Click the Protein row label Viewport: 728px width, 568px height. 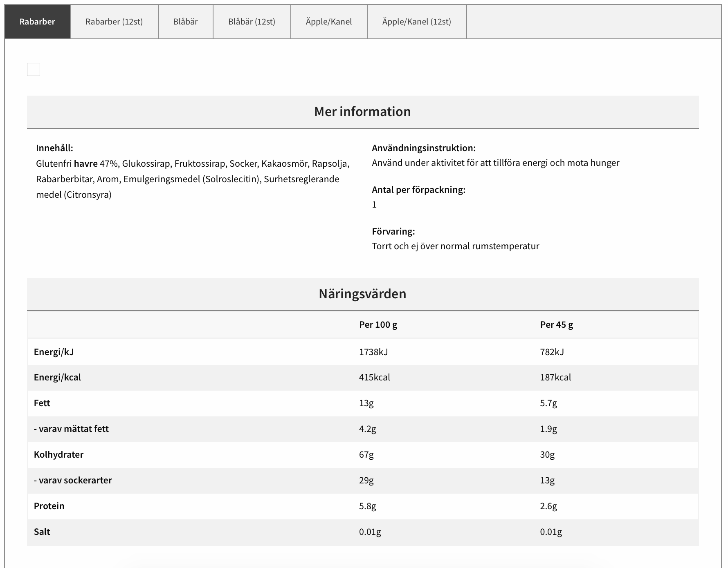49,506
